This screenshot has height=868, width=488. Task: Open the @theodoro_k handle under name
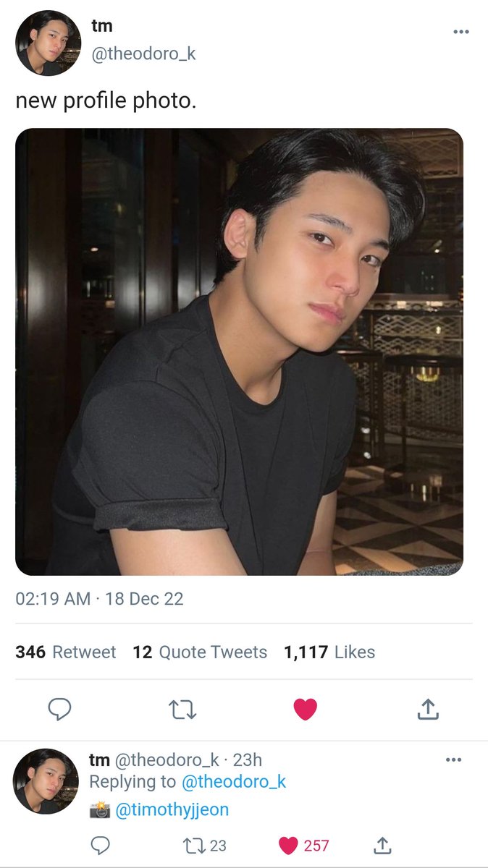pos(143,54)
